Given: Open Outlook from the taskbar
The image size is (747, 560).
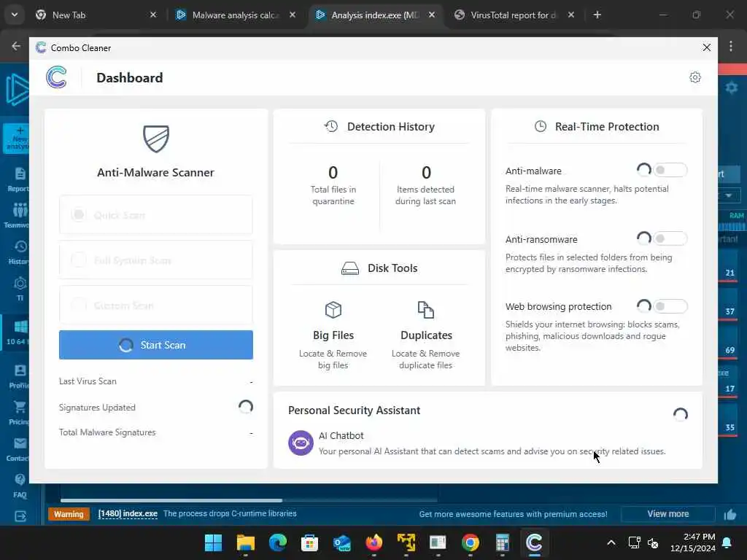Looking at the screenshot, I should [341, 542].
